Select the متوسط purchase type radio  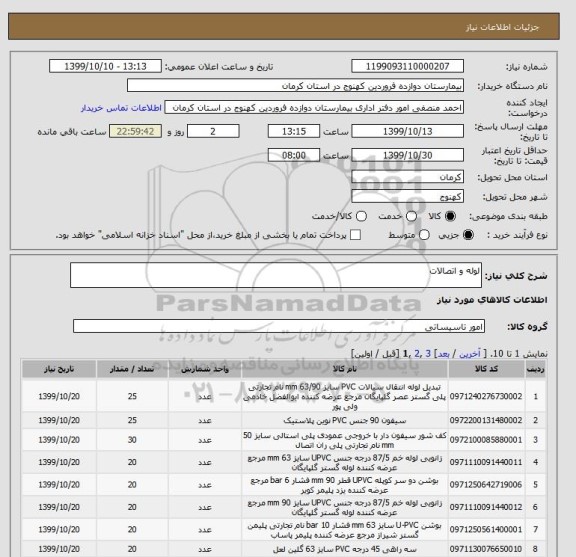pyautogui.click(x=424, y=235)
